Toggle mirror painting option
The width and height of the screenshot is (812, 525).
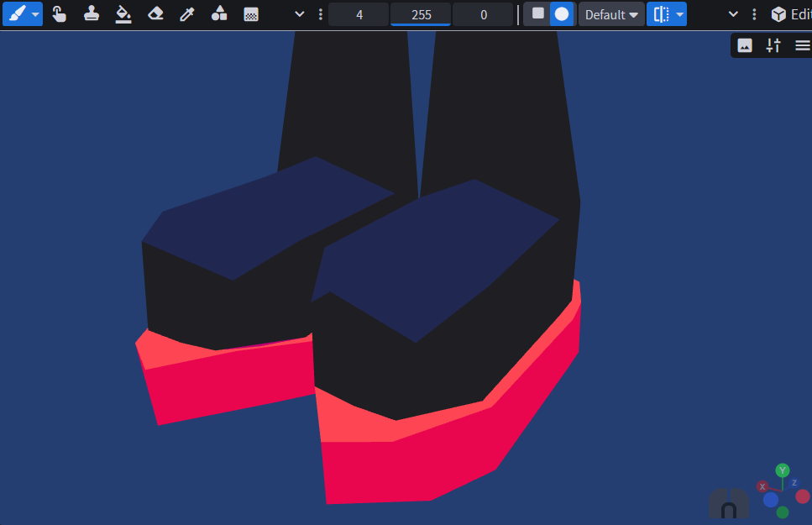click(x=662, y=14)
